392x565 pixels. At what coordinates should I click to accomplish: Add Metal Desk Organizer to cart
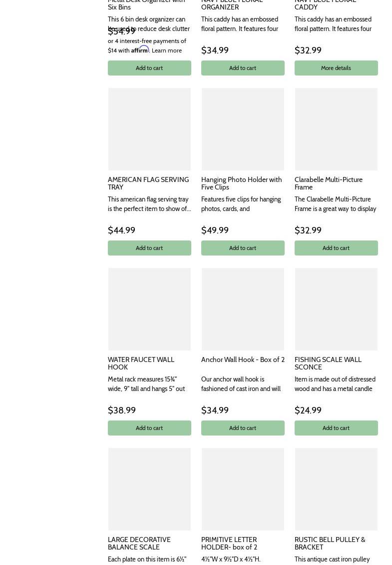[x=149, y=68]
